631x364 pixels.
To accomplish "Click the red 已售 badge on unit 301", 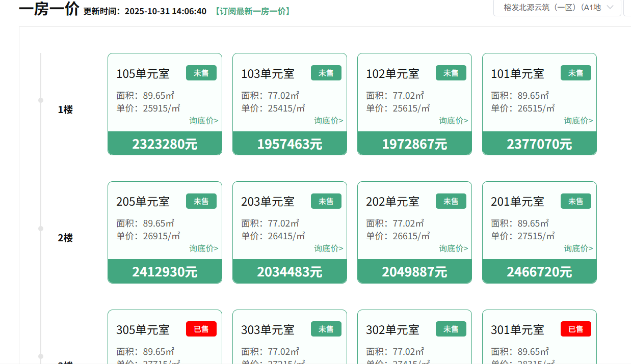I will (576, 329).
